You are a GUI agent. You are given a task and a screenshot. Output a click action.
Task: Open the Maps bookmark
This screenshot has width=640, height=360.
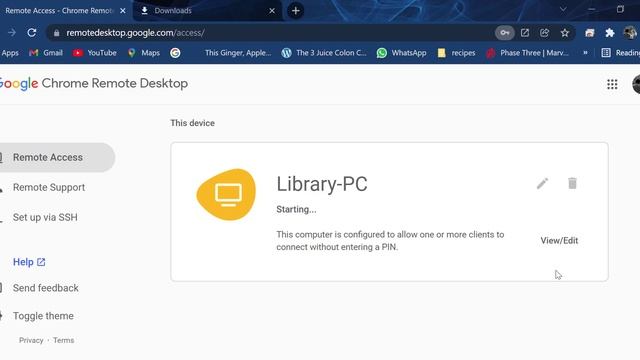pos(144,53)
